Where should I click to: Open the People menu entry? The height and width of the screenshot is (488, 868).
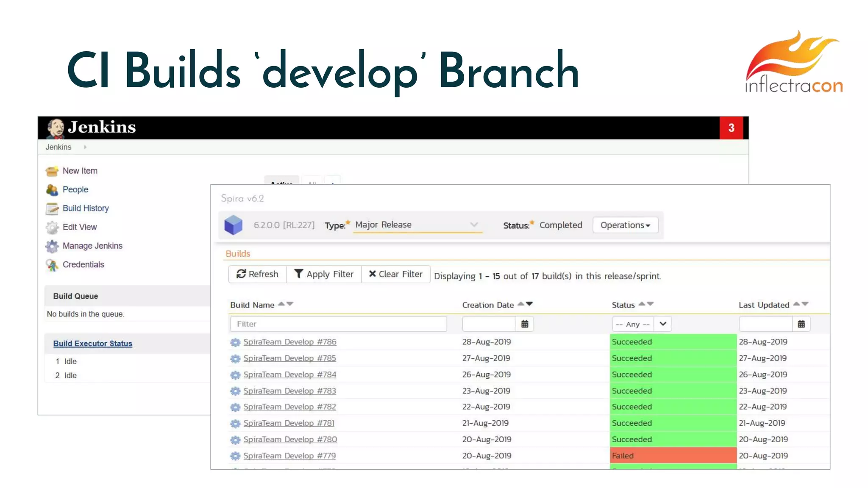75,189
